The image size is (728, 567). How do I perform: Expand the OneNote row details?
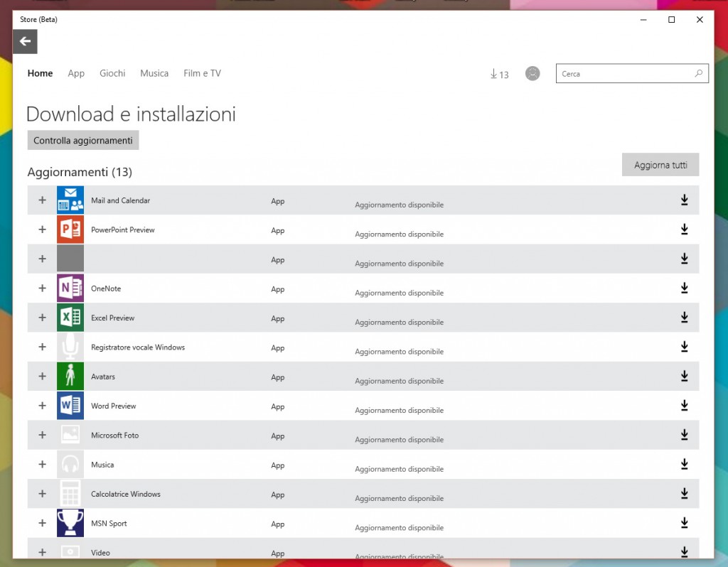[x=42, y=288]
